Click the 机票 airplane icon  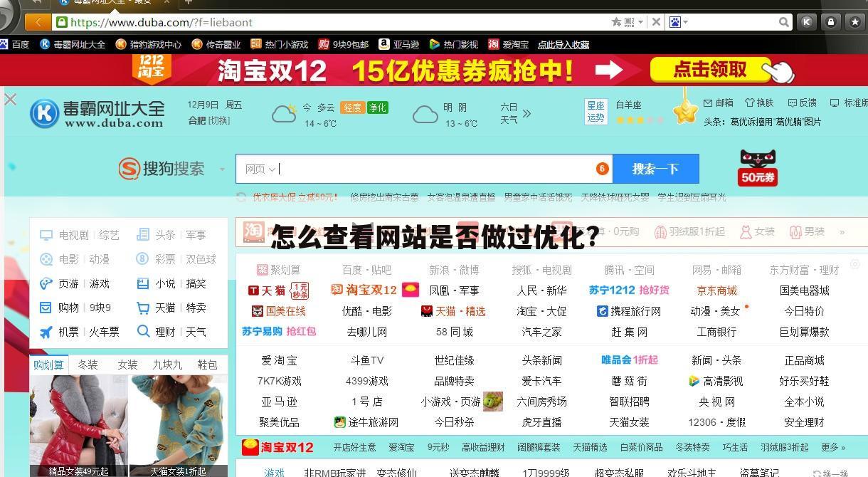(46, 332)
